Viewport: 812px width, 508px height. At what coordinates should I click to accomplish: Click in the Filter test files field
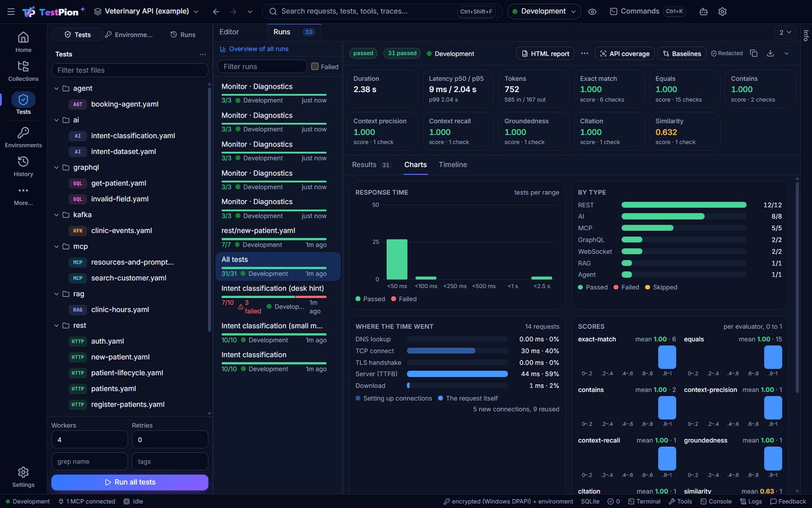point(130,70)
